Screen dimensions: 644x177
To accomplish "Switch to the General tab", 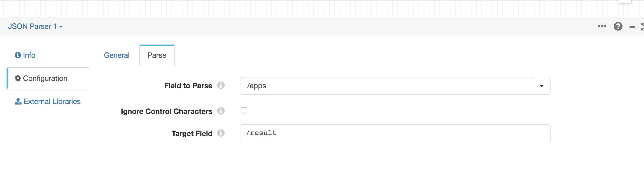I will pos(117,55).
